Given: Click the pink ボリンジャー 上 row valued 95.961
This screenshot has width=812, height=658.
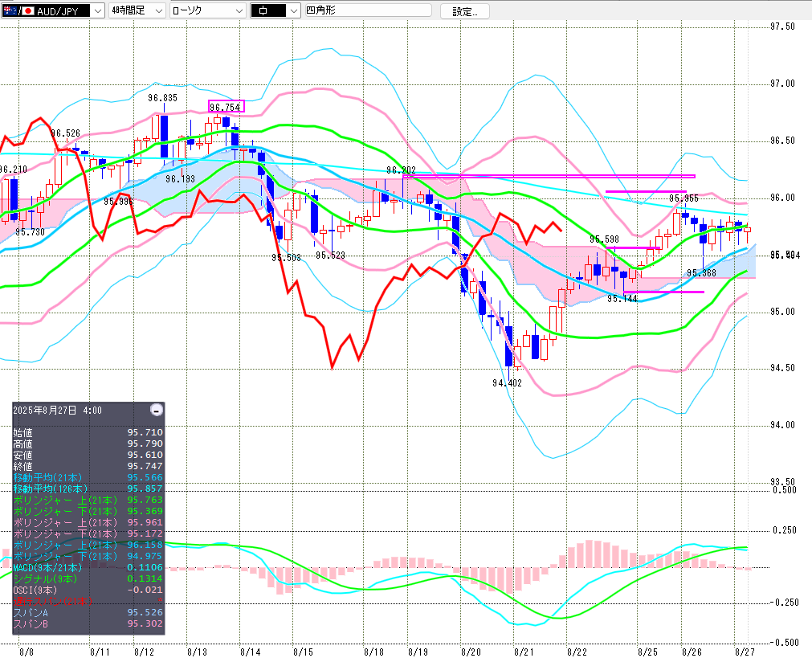Looking at the screenshot, I should tap(88, 523).
